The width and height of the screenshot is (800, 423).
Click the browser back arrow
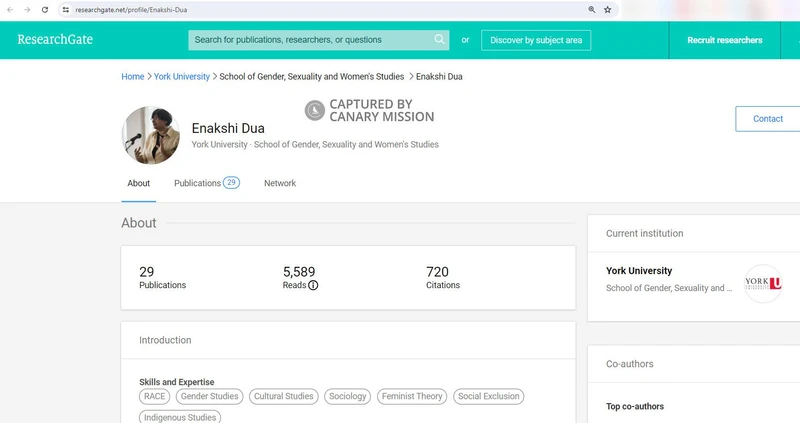[x=10, y=10]
